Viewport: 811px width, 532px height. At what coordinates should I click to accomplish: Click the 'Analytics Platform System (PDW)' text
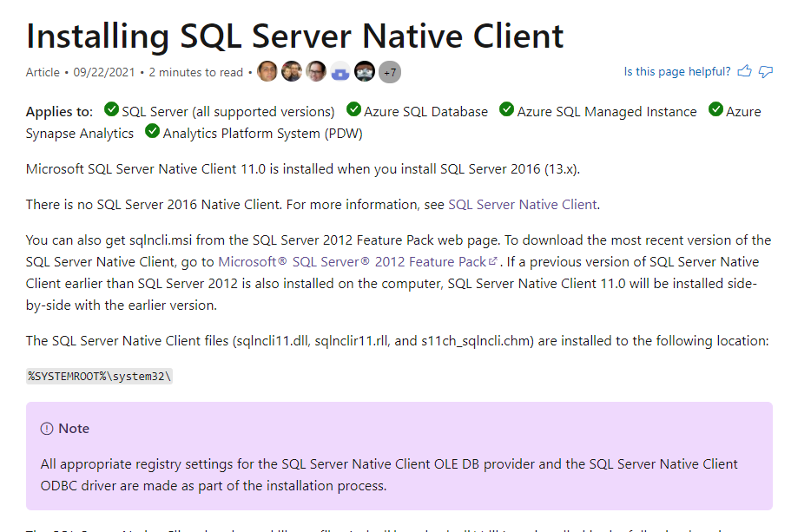point(263,134)
